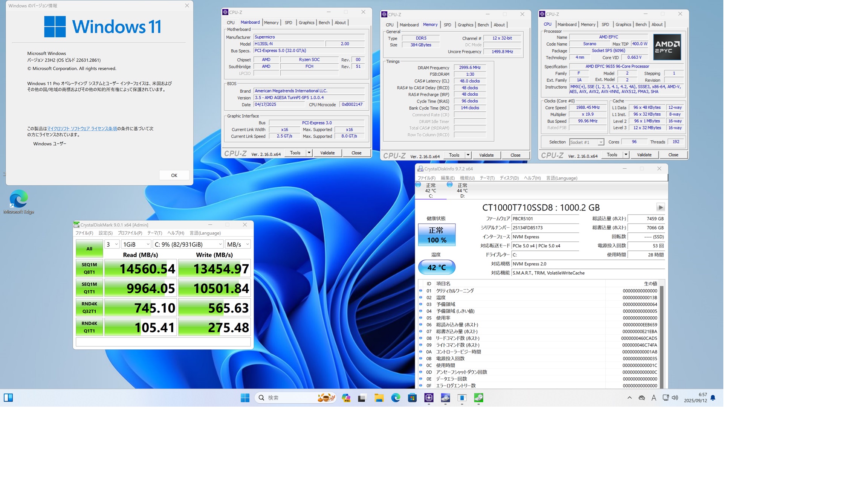Click the next disk arrow in CrystalDiskInfo

pos(660,207)
